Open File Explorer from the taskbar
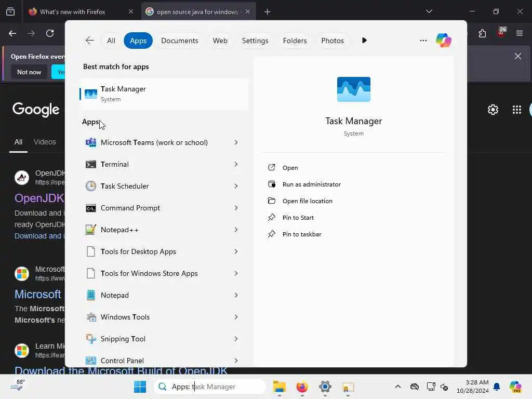The image size is (532, 399). pyautogui.click(x=279, y=387)
